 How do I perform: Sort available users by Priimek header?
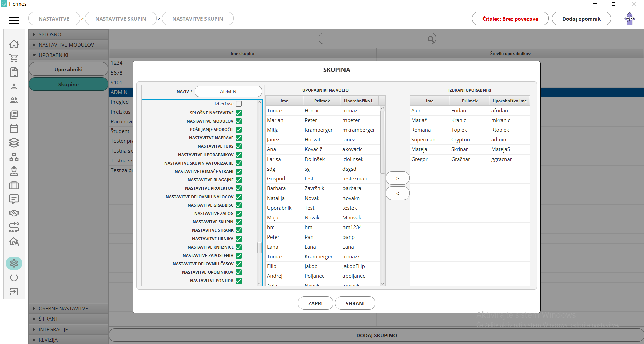click(322, 101)
